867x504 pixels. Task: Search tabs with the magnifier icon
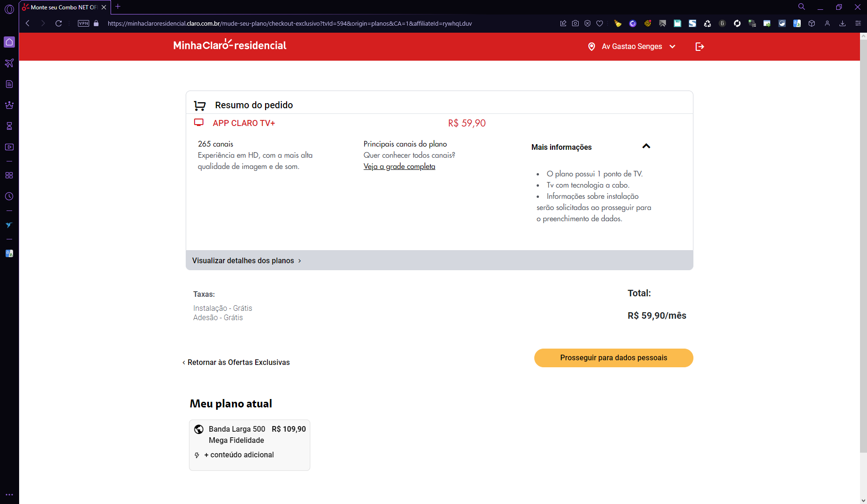pyautogui.click(x=802, y=7)
